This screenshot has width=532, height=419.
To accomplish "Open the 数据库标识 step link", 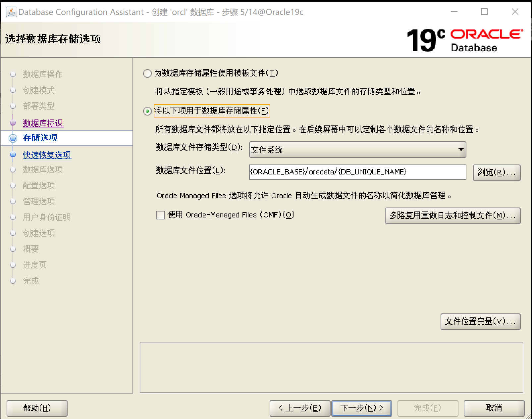I will [43, 123].
